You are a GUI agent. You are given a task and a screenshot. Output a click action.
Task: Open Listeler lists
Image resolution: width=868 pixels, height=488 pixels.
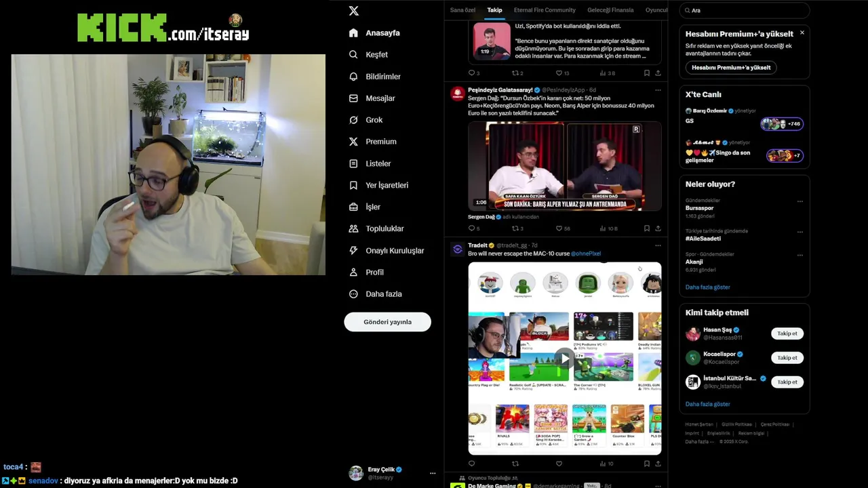coord(370,163)
